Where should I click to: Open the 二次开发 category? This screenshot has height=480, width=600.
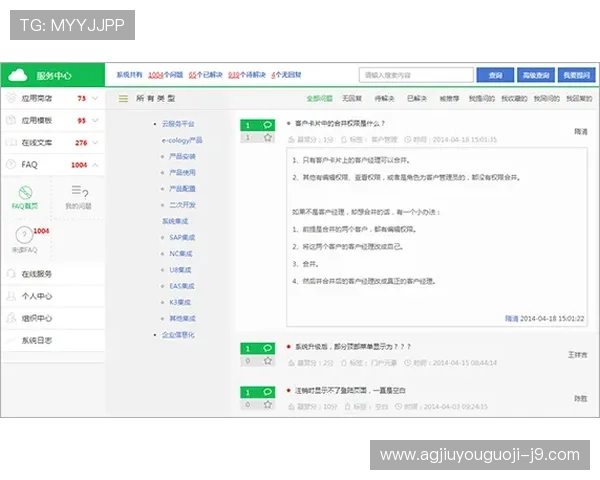pyautogui.click(x=183, y=205)
